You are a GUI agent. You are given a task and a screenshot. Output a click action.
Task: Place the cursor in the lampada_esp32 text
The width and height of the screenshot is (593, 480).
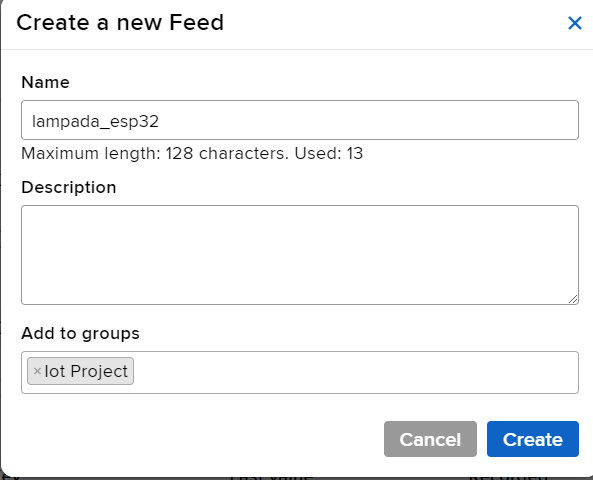tap(95, 121)
